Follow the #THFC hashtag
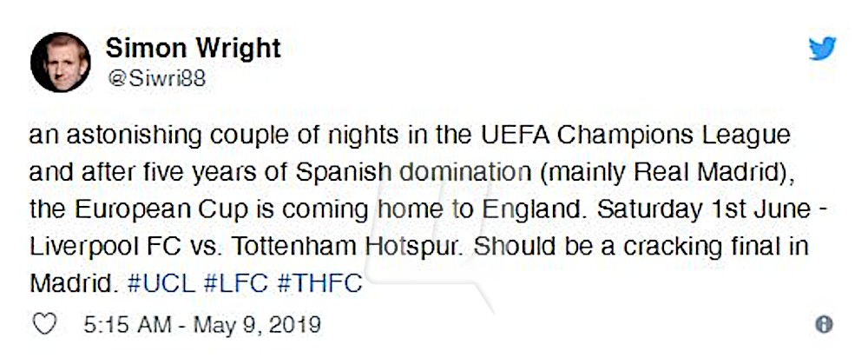Screen dimensions: 868x358 point(319,284)
